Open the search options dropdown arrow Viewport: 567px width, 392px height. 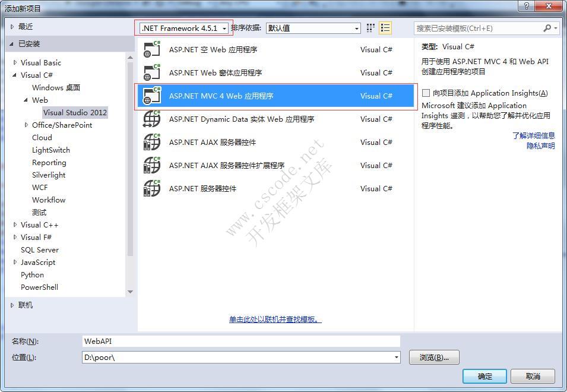point(556,28)
